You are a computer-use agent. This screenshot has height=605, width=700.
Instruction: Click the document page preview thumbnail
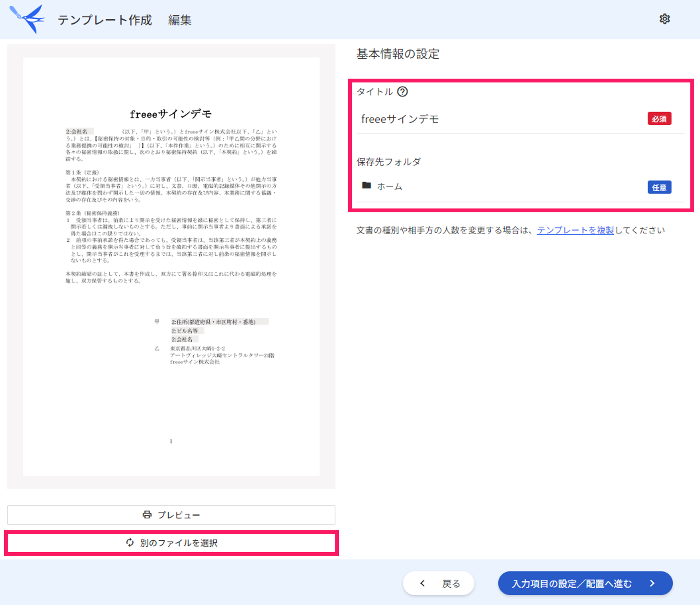171,267
